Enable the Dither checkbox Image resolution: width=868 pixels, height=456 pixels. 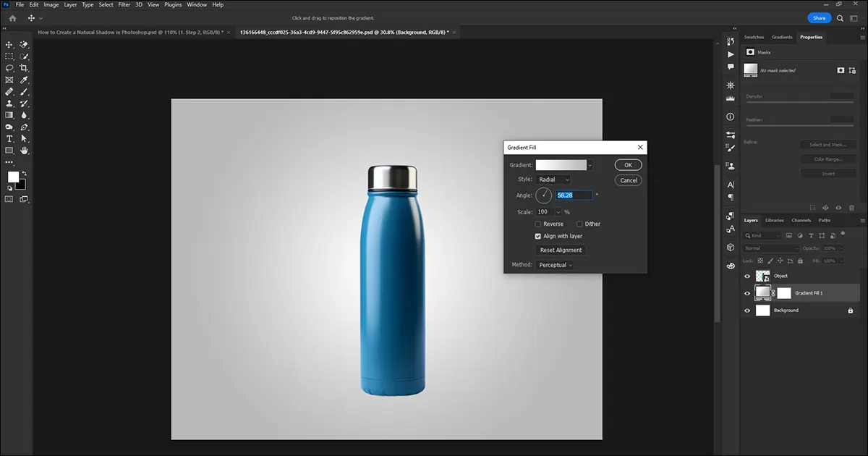click(579, 224)
